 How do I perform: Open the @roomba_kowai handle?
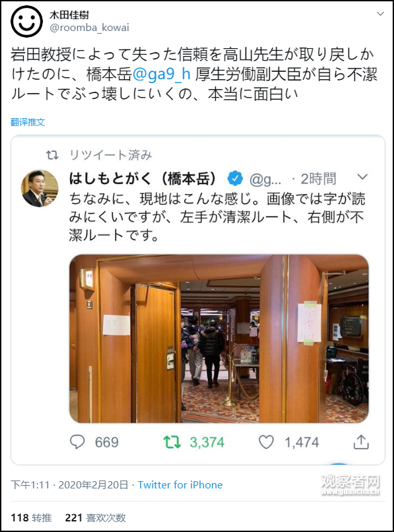coord(89,28)
